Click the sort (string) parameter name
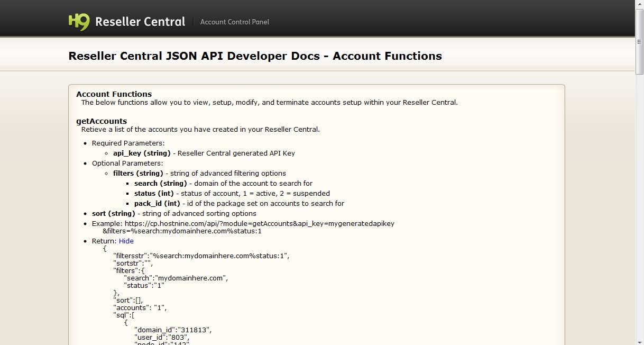 [x=110, y=213]
